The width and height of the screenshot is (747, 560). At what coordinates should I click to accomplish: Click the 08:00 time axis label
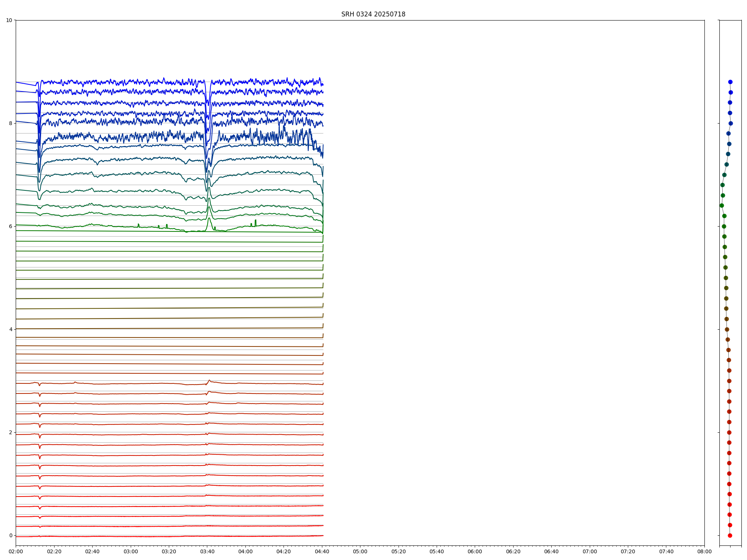tap(704, 551)
